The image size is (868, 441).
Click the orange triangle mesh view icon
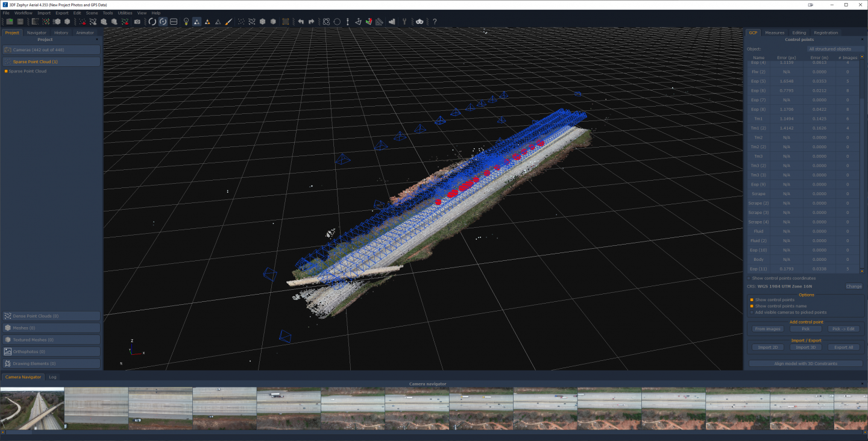208,22
